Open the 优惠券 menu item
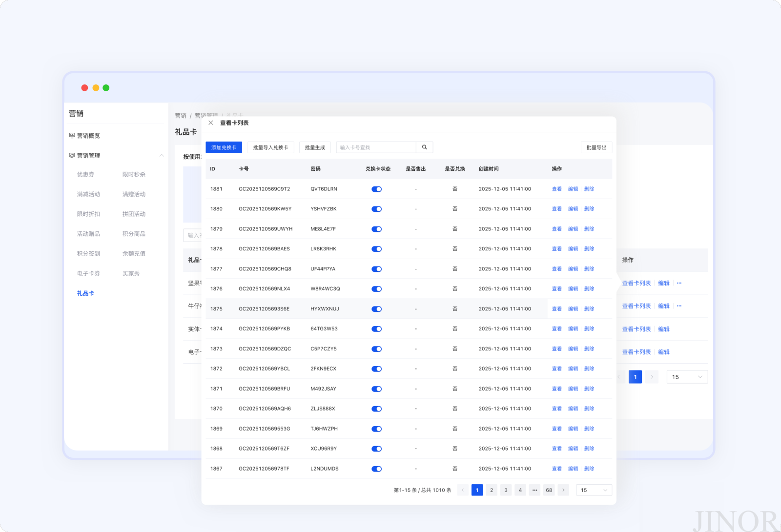 [85, 174]
